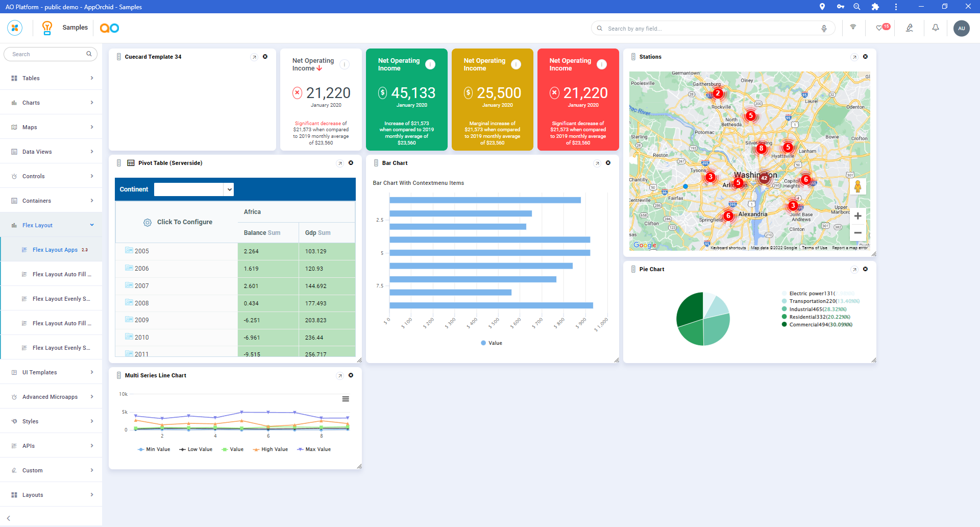This screenshot has width=980, height=527.
Task: Toggle Commercial slice in pie legend
Action: tap(817, 325)
